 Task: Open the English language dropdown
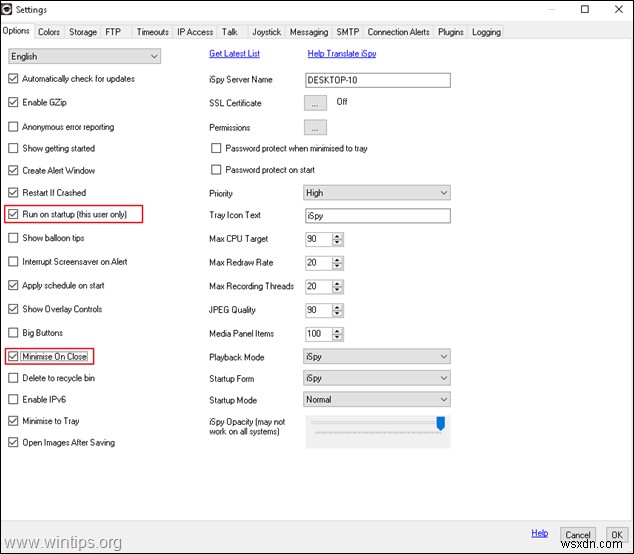click(x=84, y=56)
